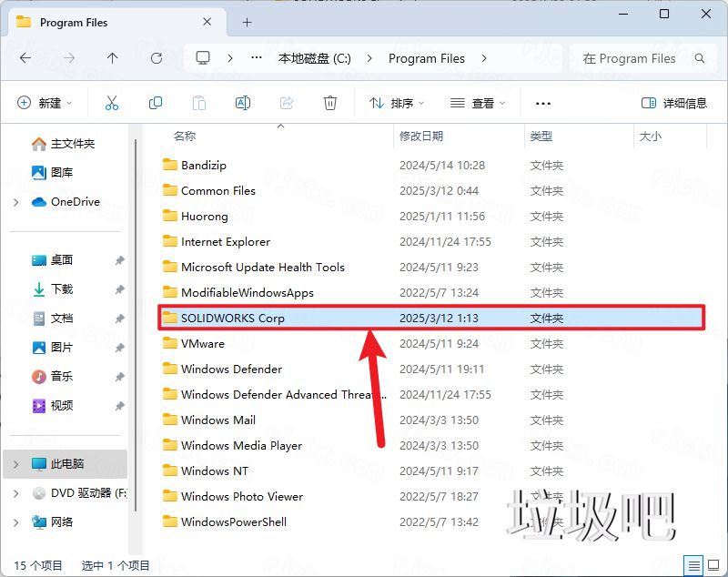Screen dimensions: 728x577
Task: Share the selected folder via toolbar
Action: pyautogui.click(x=287, y=102)
